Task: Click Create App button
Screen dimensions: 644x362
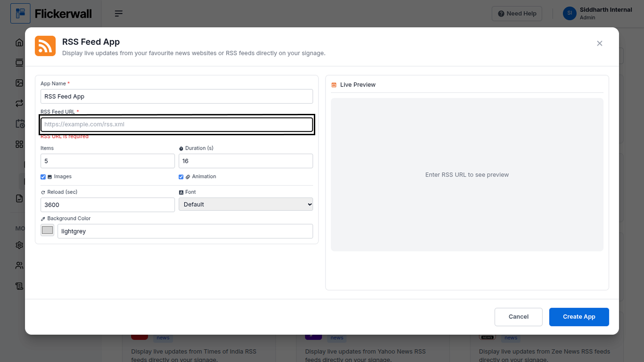Action: tap(579, 317)
